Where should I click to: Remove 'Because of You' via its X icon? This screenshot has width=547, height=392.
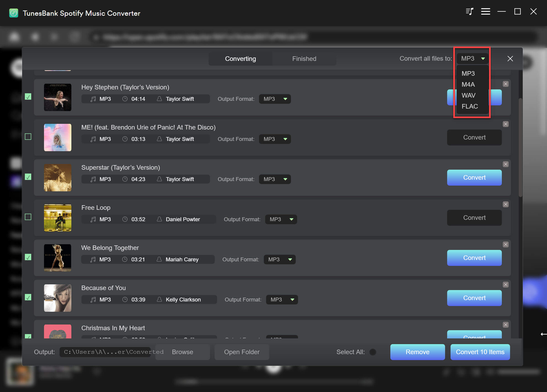506,285
